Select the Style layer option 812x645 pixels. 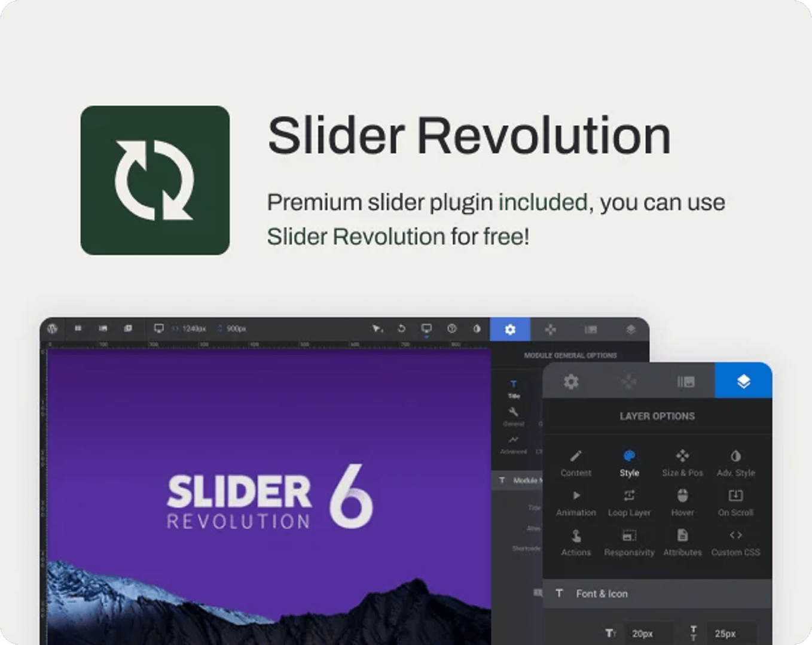pos(629,463)
